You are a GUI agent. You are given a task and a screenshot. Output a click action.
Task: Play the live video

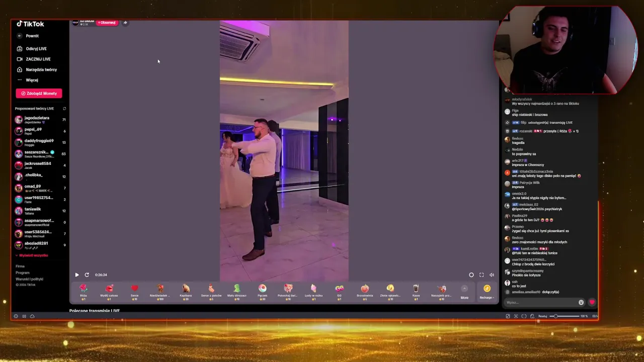[x=76, y=275]
